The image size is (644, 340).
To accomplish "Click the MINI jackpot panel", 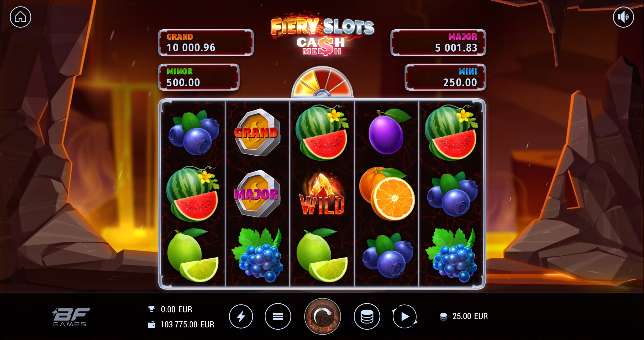I will click(445, 77).
